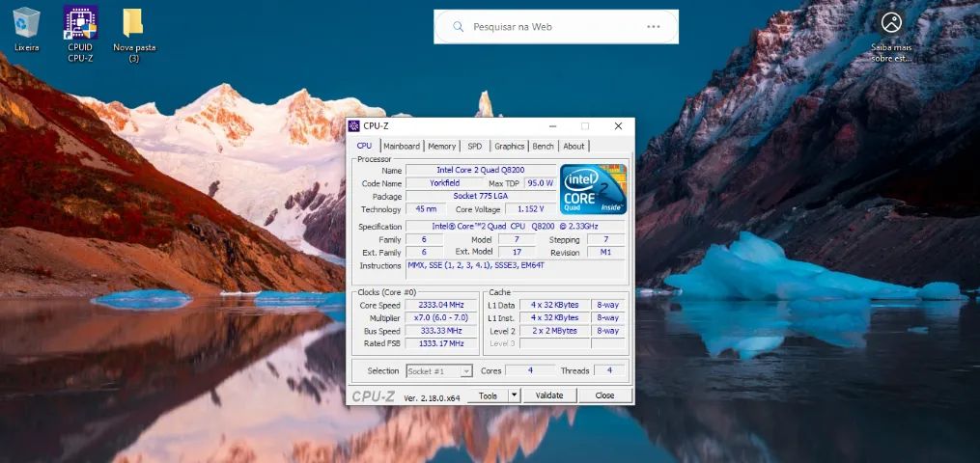
Task: Open the Memory tab
Action: click(442, 146)
